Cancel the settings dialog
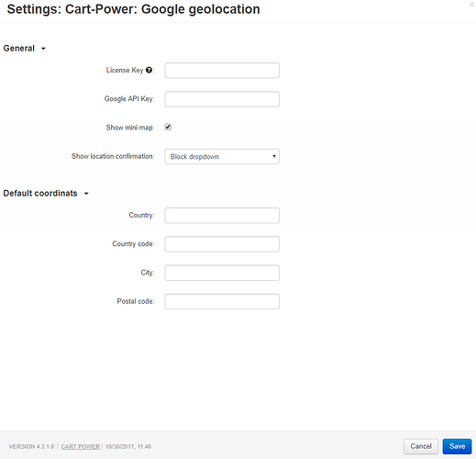Screen dimensions: 476x459 421,446
